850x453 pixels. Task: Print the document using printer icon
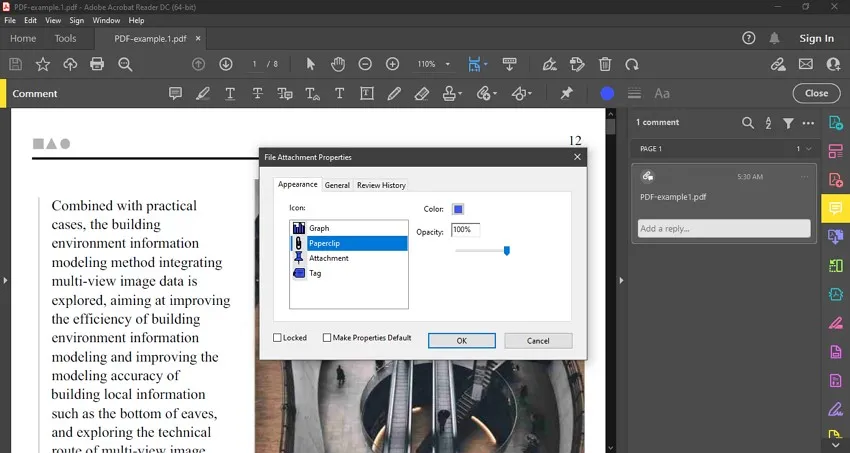97,64
